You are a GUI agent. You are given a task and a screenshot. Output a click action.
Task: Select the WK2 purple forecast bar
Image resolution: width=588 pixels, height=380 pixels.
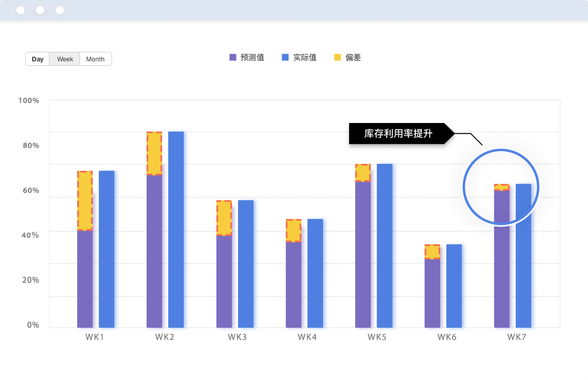(x=154, y=251)
